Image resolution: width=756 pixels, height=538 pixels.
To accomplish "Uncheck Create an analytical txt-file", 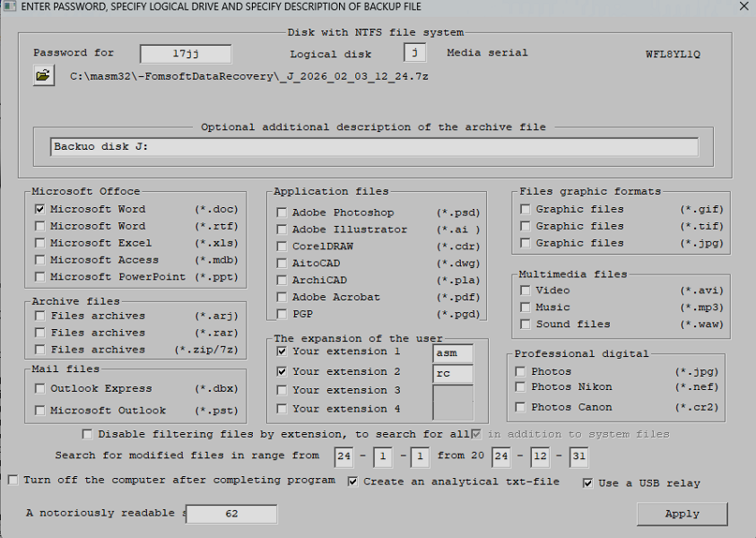I will tap(352, 482).
